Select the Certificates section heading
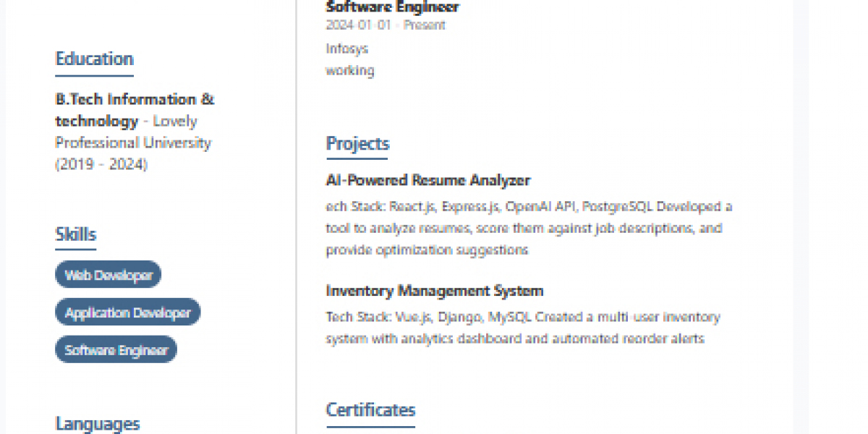Image resolution: width=868 pixels, height=434 pixels. 370,409
